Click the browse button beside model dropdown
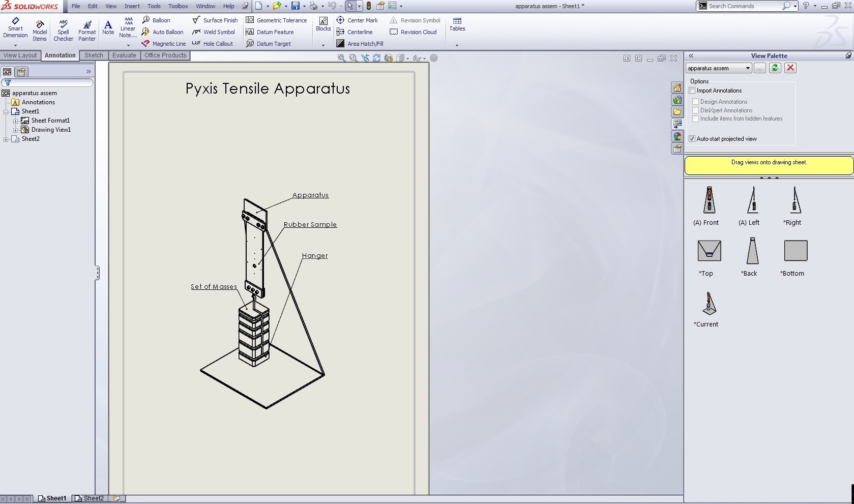 pyautogui.click(x=760, y=68)
